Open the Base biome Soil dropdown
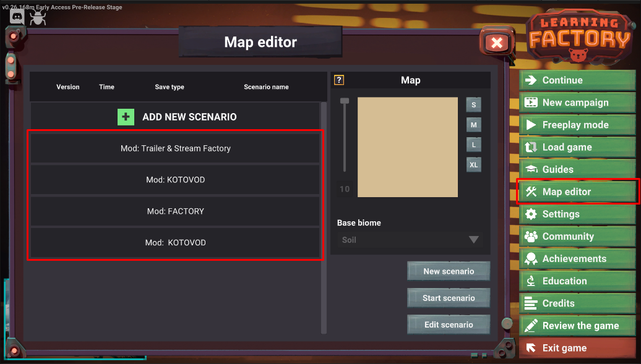 [x=410, y=240]
